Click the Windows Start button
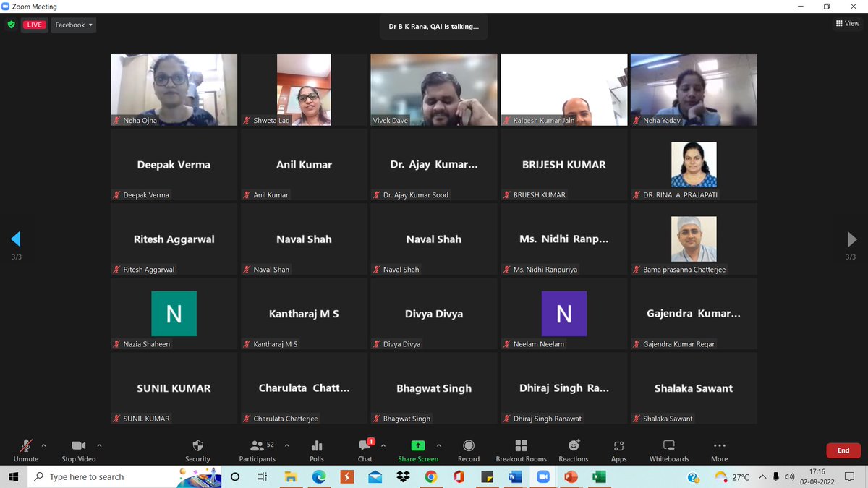Image resolution: width=868 pixels, height=488 pixels. [x=14, y=477]
